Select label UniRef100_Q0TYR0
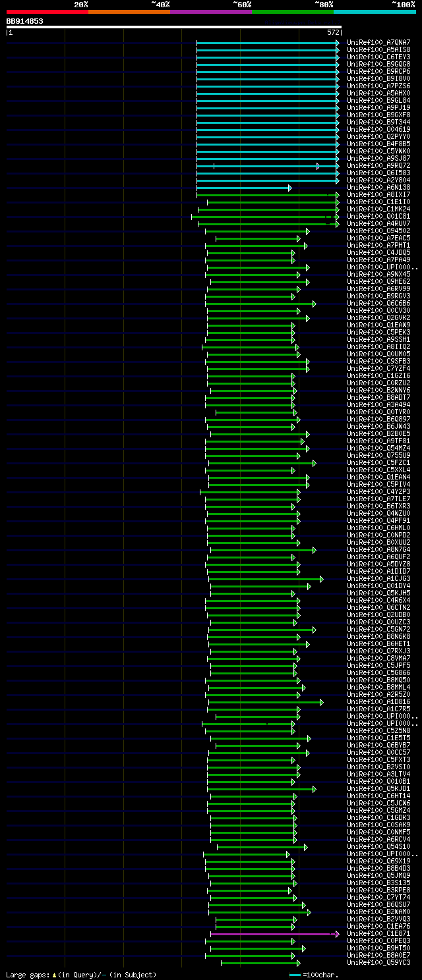The height and width of the screenshot is (980, 422). [x=378, y=412]
